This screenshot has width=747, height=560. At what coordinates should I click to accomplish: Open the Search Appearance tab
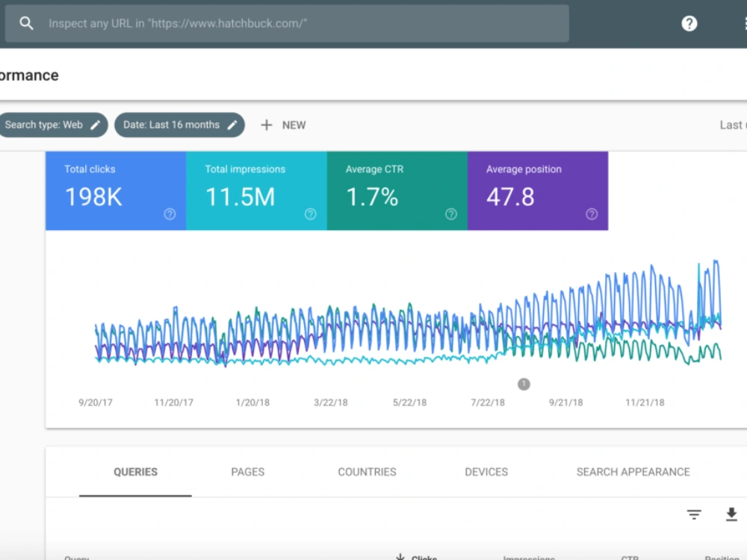(x=633, y=472)
